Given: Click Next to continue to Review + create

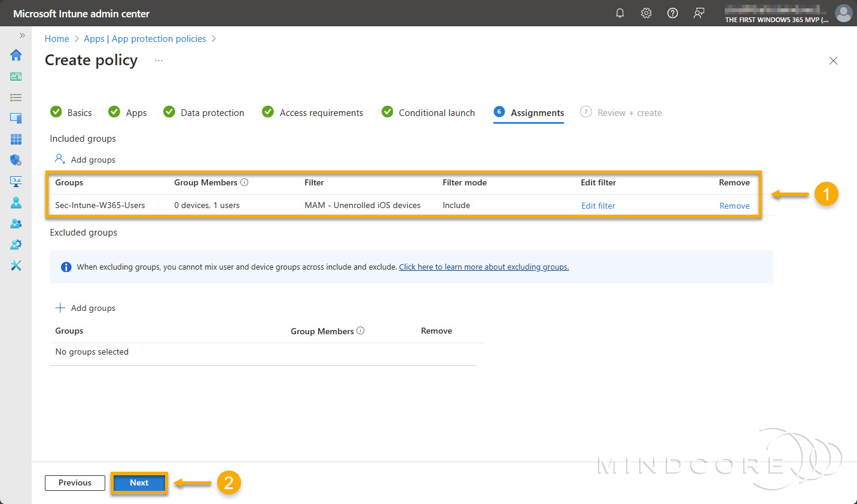Looking at the screenshot, I should 139,482.
